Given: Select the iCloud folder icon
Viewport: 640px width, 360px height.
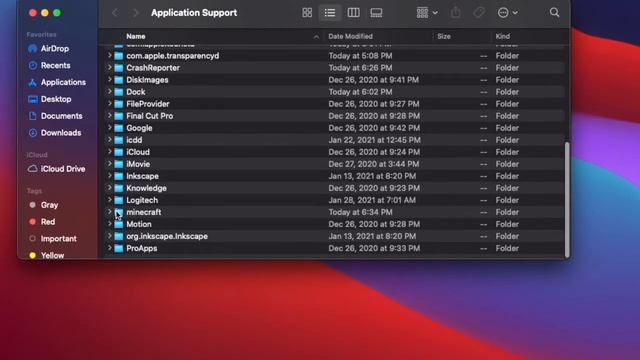Looking at the screenshot, I should point(119,152).
